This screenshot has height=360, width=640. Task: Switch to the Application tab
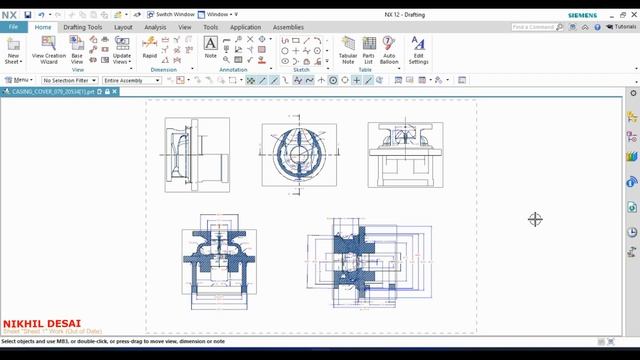point(245,27)
